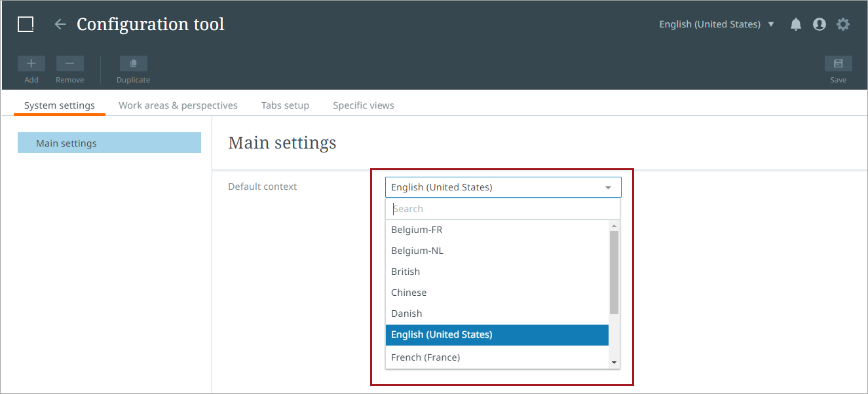Click the Configuration tool title

pyautogui.click(x=151, y=24)
